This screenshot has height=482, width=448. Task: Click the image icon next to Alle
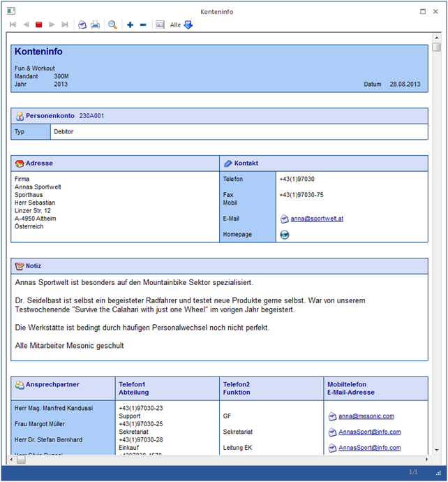coord(160,24)
